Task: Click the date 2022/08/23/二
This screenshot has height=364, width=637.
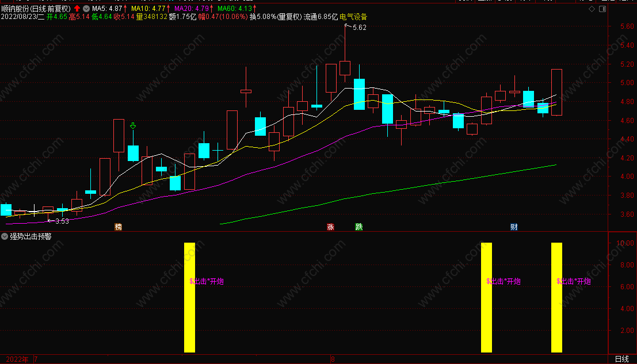Action: pos(23,17)
